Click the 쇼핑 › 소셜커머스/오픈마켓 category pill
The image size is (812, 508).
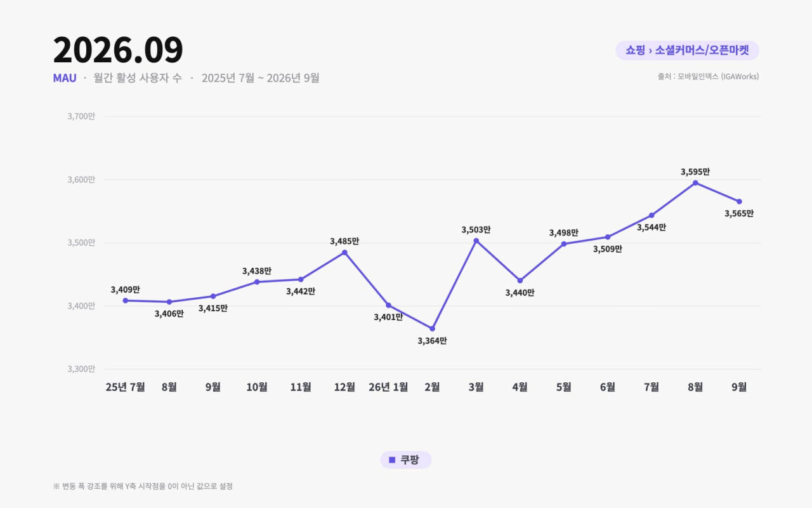[687, 50]
